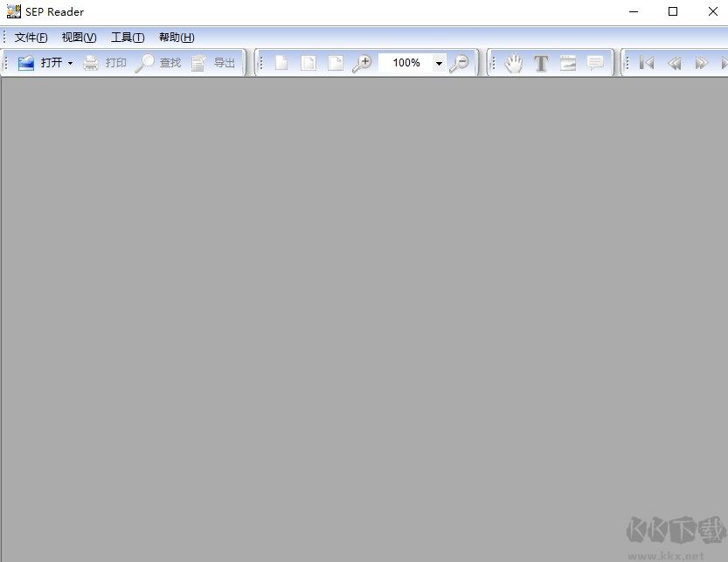Click the Zoom Out magnifier icon

460,62
